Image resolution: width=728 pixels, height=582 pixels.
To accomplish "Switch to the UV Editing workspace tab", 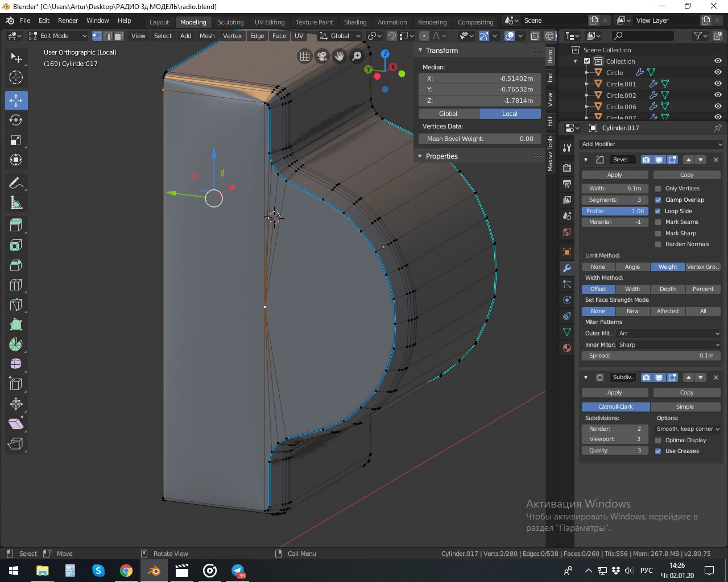I will pyautogui.click(x=270, y=22).
